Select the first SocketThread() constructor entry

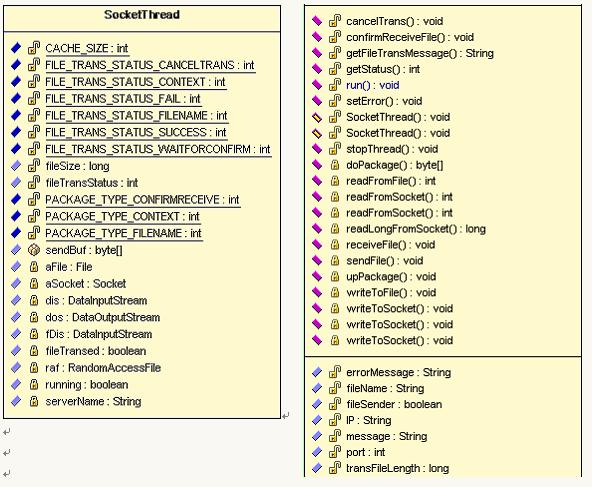click(x=398, y=117)
